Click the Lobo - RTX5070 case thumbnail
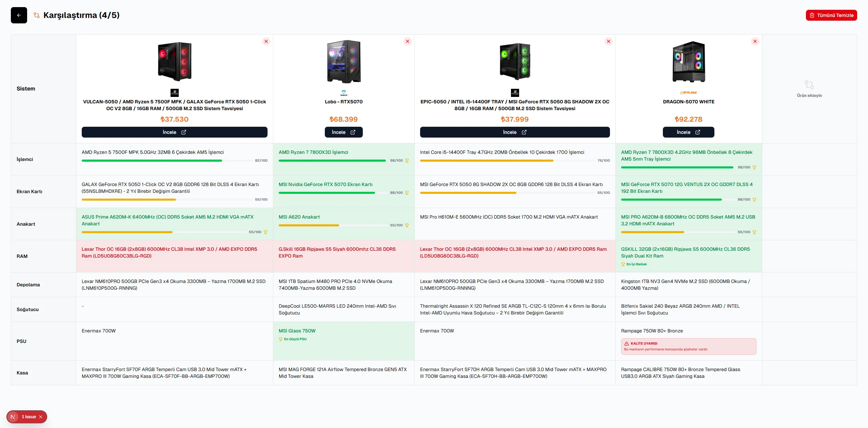The width and height of the screenshot is (868, 428). coord(343,62)
